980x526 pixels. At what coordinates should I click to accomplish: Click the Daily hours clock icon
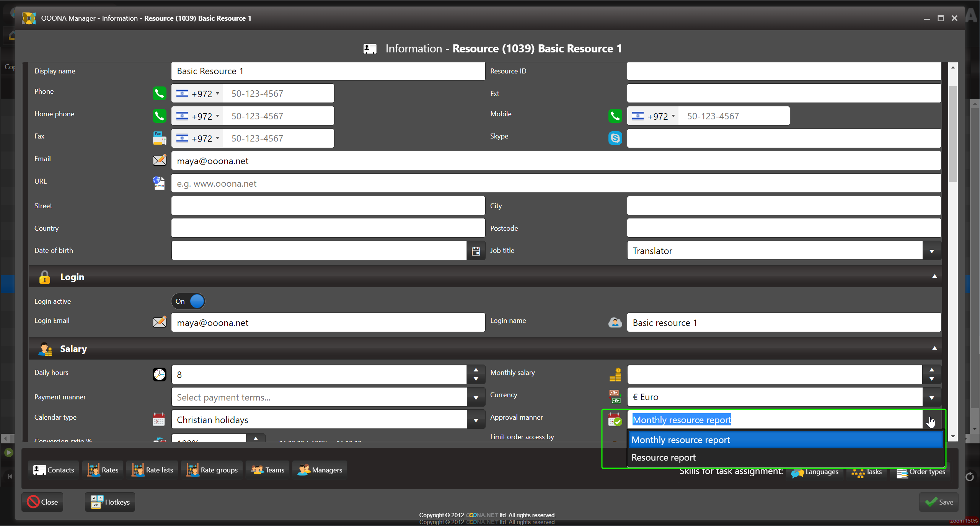pos(159,375)
